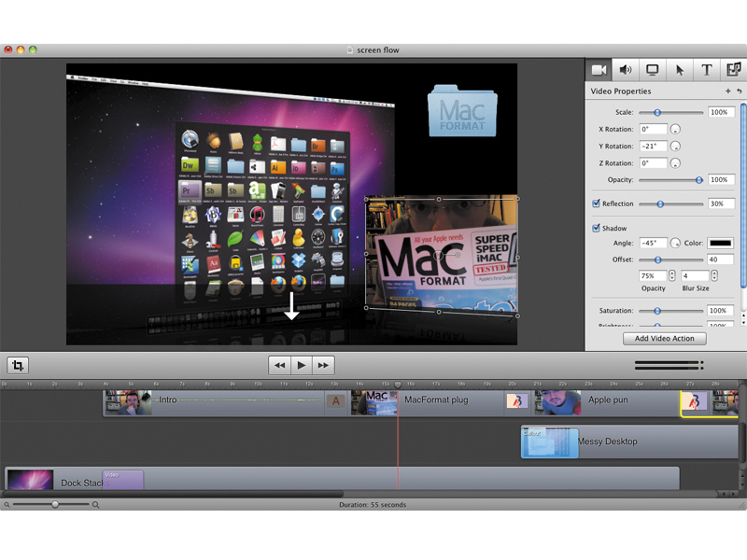Click the zoom-out magnifier icon

click(7, 505)
